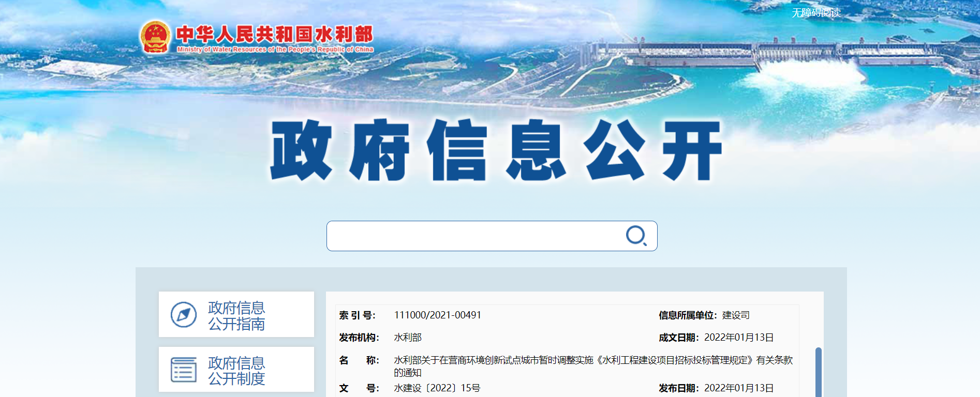Screen dimensions: 980x397
Task: Click the English Ministry of Water Resources text
Action: 275,50
